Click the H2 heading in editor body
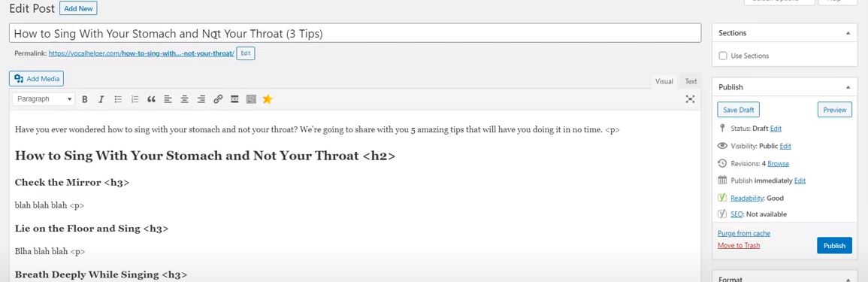Viewport: 868px width, 282px height. coord(205,156)
